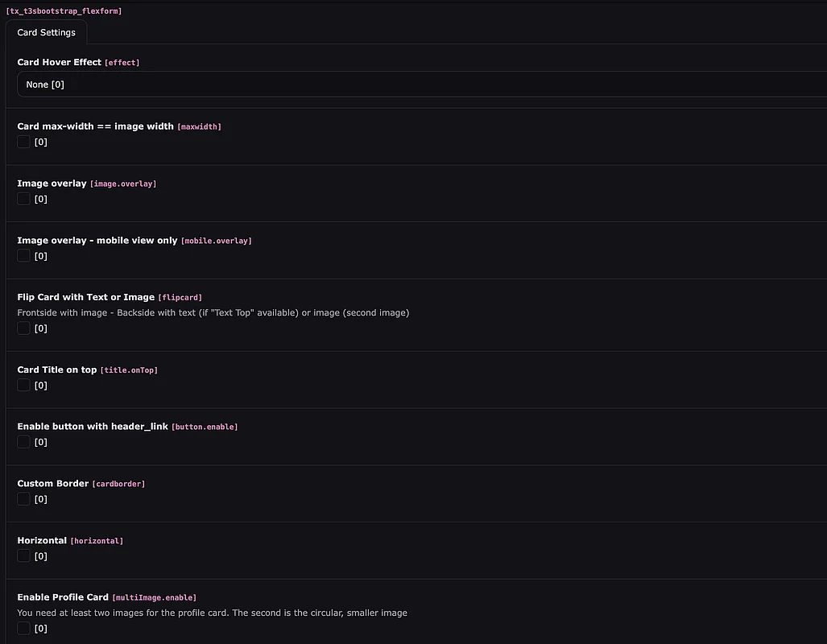Check the Custom Border checkbox
Screen dimensions: 827x644
(x=24, y=499)
